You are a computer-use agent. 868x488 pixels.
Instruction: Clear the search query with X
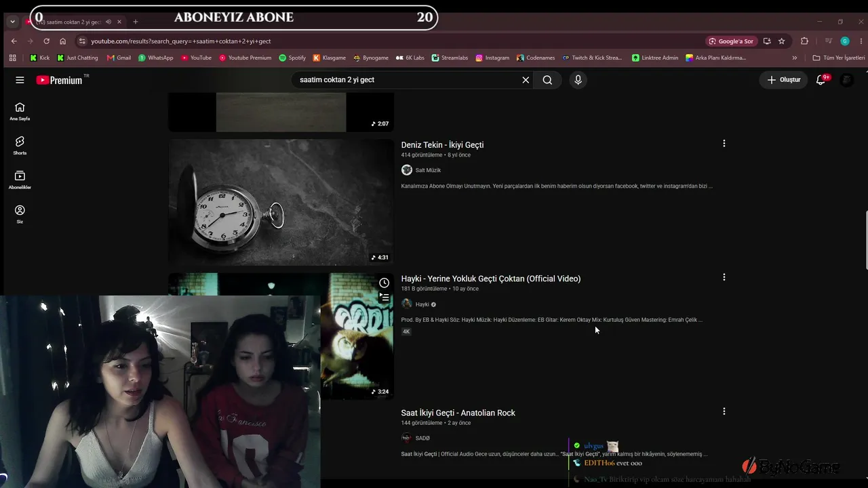point(526,80)
